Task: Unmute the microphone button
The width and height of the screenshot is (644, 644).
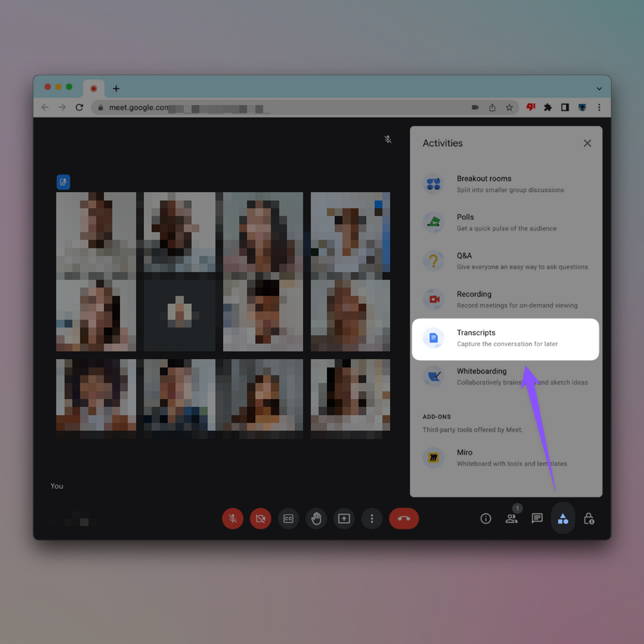Action: (233, 518)
